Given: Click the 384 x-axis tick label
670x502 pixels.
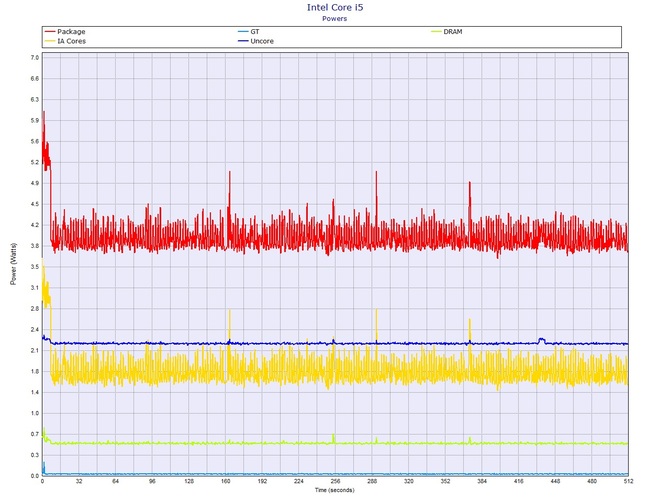Looking at the screenshot, I should tap(482, 481).
